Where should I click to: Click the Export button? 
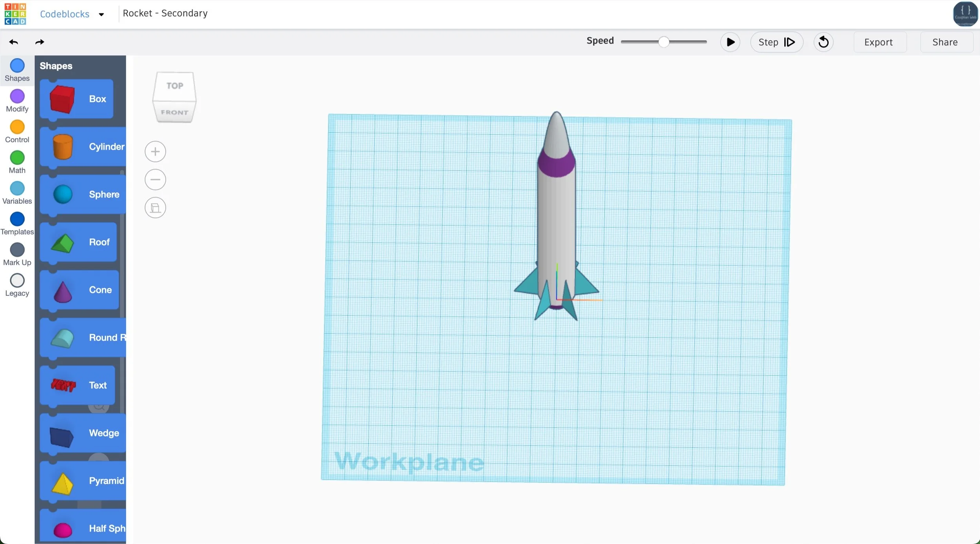click(878, 42)
